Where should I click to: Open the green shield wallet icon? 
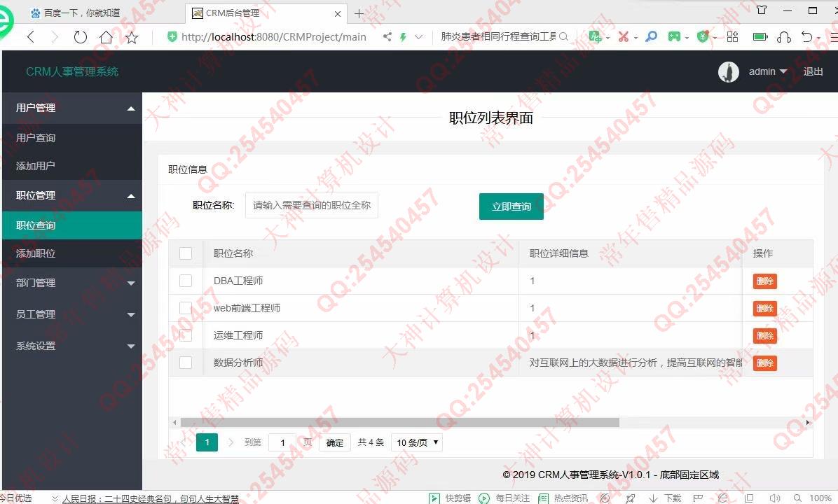(x=703, y=36)
